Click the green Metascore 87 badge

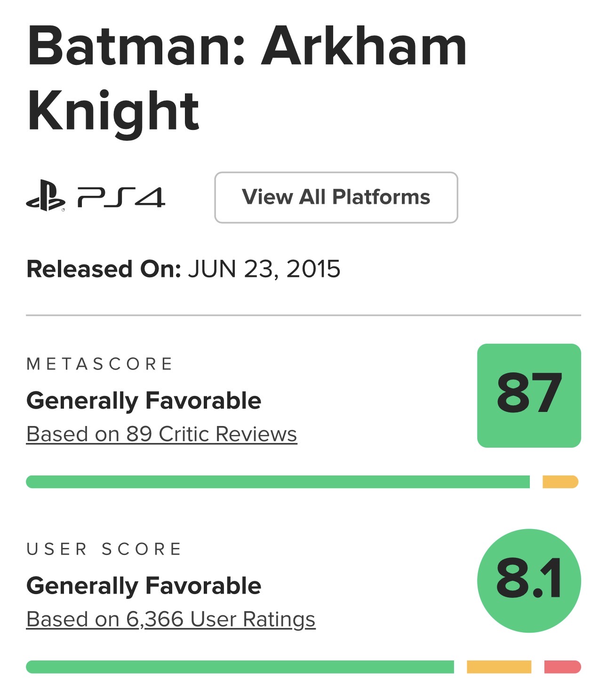pyautogui.click(x=529, y=395)
